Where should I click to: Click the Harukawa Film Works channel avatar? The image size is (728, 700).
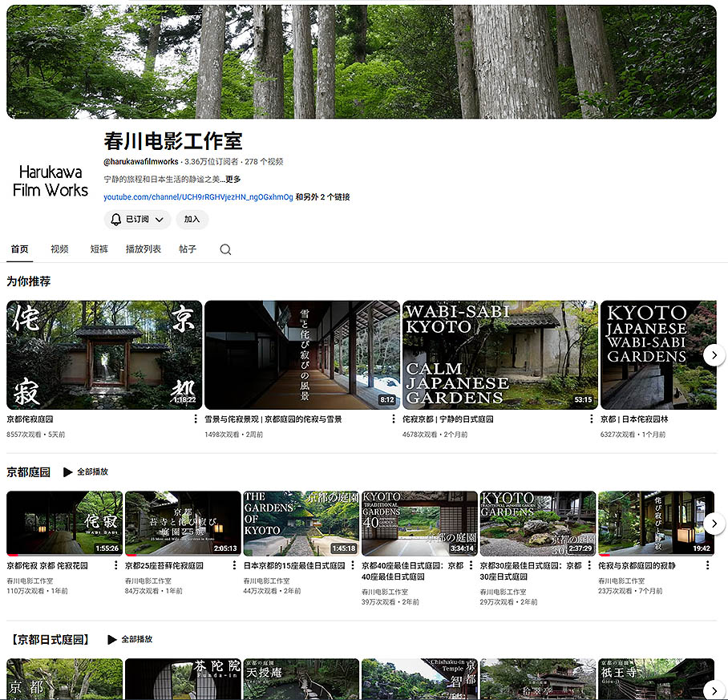click(x=51, y=180)
